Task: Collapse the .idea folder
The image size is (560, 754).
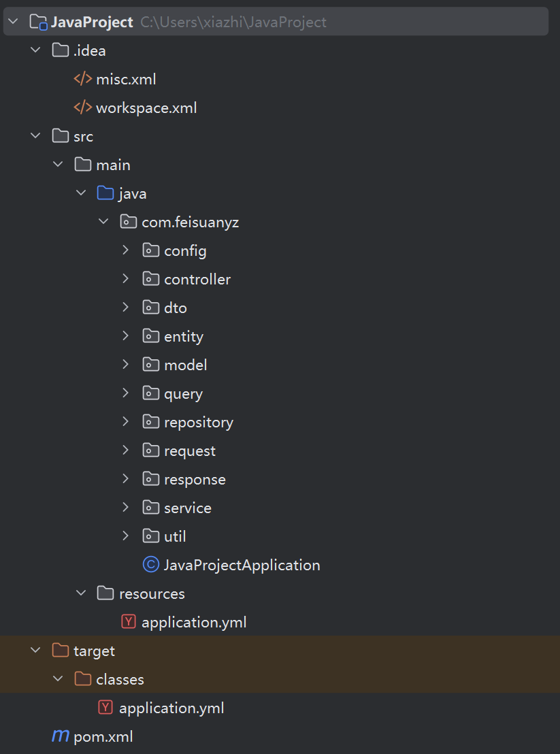Action: point(35,50)
